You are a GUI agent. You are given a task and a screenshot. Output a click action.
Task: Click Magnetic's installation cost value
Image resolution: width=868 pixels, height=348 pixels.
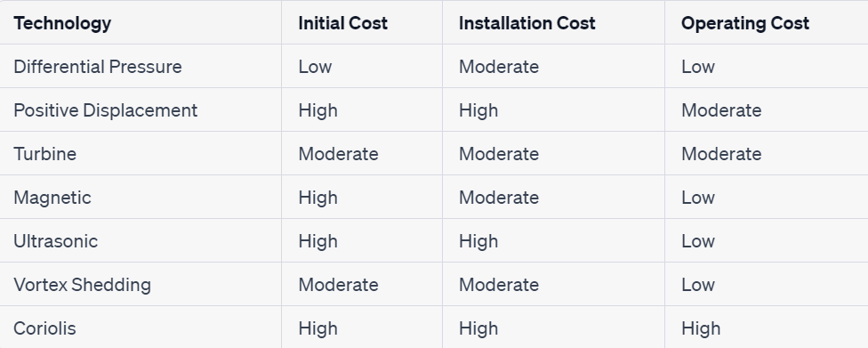[499, 198]
